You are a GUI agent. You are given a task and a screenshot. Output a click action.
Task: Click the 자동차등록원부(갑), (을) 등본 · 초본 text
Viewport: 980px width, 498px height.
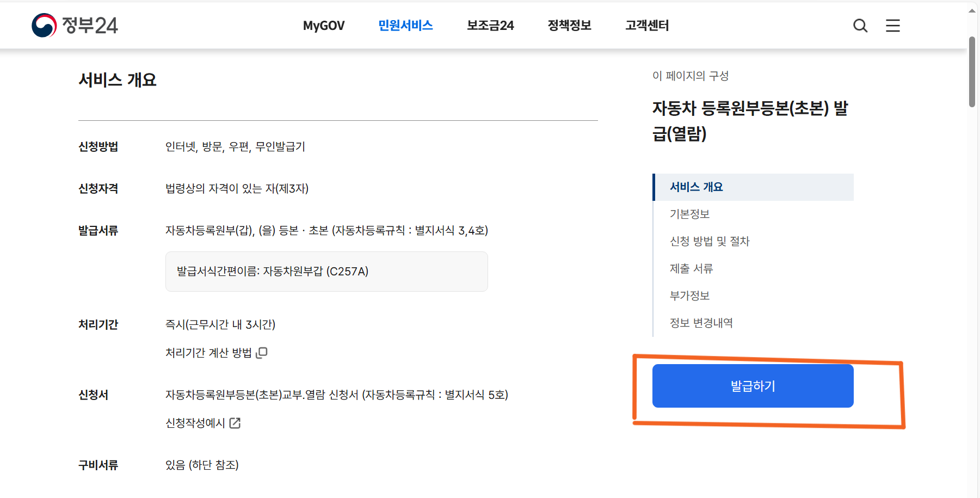(x=246, y=231)
